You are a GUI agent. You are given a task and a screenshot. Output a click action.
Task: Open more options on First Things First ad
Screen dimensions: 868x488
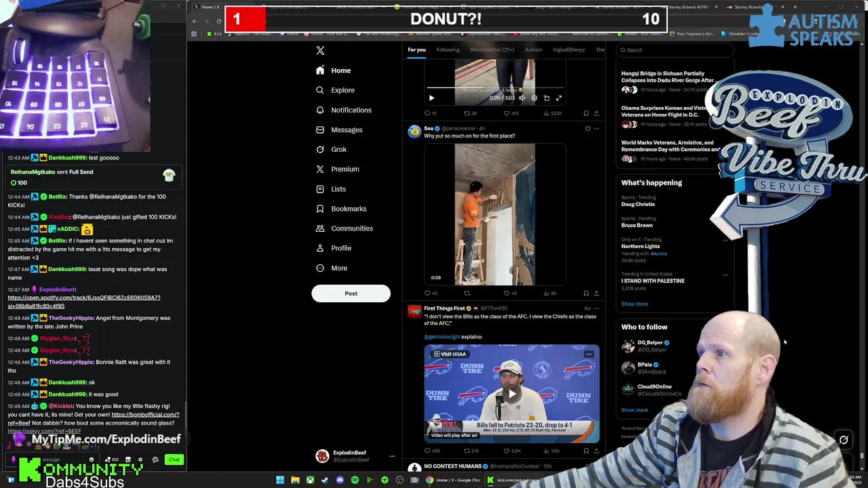[x=596, y=308]
